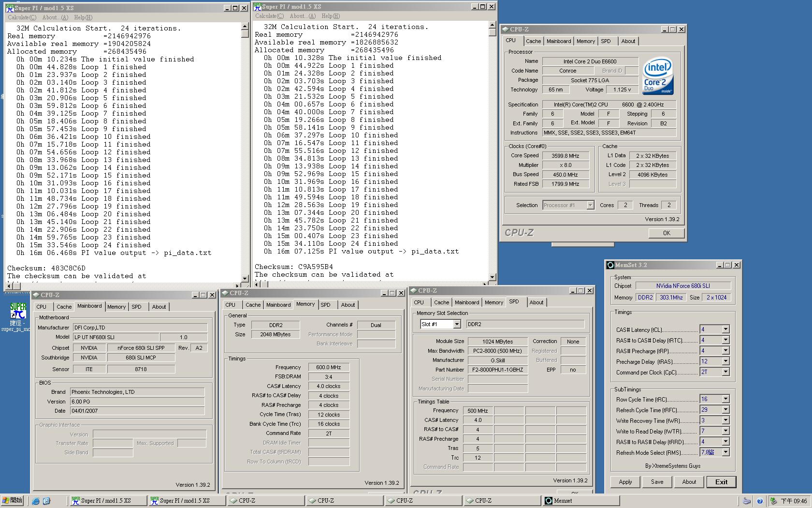This screenshot has width=812, height=508.
Task: Click Part Number F2-8000PHU1-1GBHZ field
Action: 497,370
